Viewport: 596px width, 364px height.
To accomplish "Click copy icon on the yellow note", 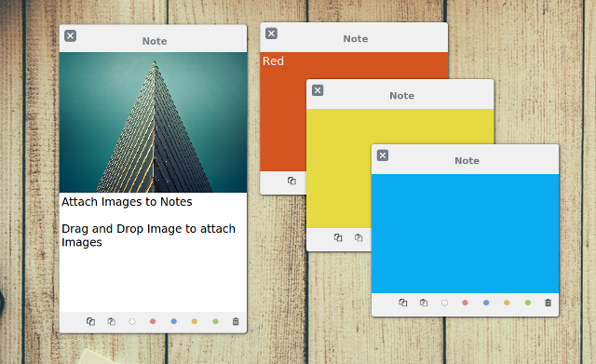I will [338, 237].
